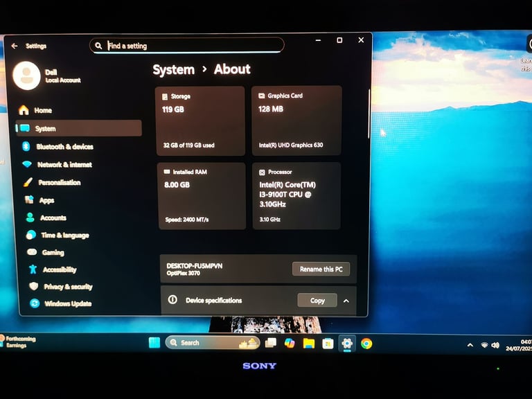Open the Processor card with Intel Core i3-9100T
This screenshot has height=399, width=532.
(296, 196)
